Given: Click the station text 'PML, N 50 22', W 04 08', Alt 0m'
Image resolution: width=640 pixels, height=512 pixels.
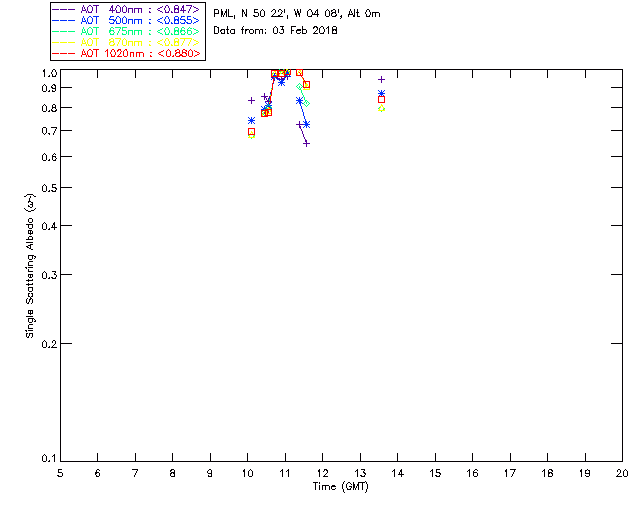Looking at the screenshot, I should point(297,14).
